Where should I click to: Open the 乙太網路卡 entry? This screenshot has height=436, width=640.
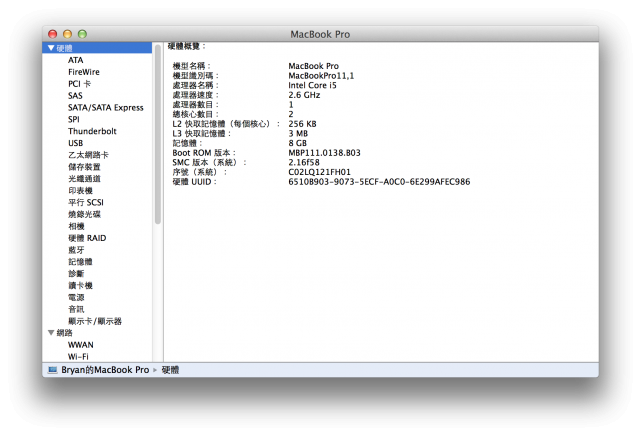(x=88, y=155)
